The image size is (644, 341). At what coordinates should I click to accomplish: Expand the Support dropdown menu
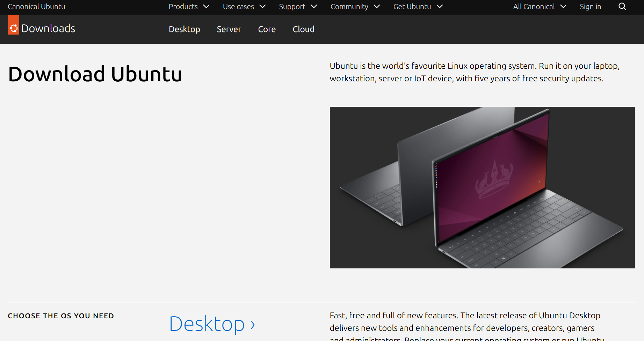[x=298, y=7]
